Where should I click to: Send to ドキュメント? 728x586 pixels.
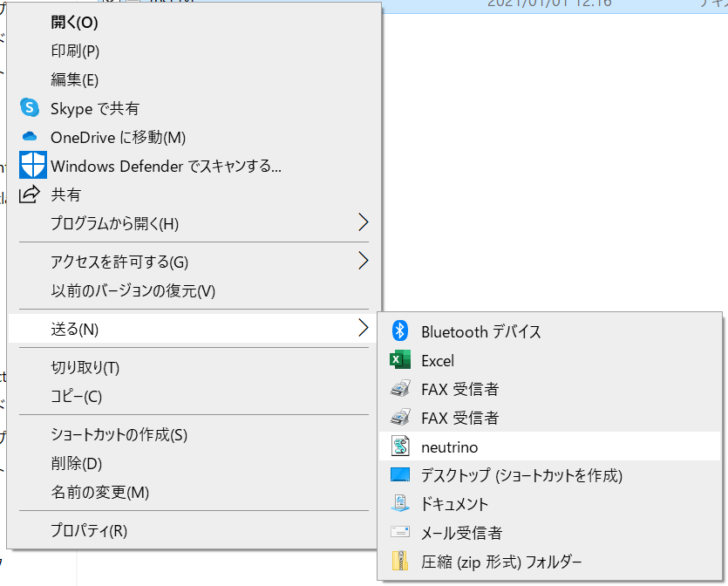[x=550, y=504]
